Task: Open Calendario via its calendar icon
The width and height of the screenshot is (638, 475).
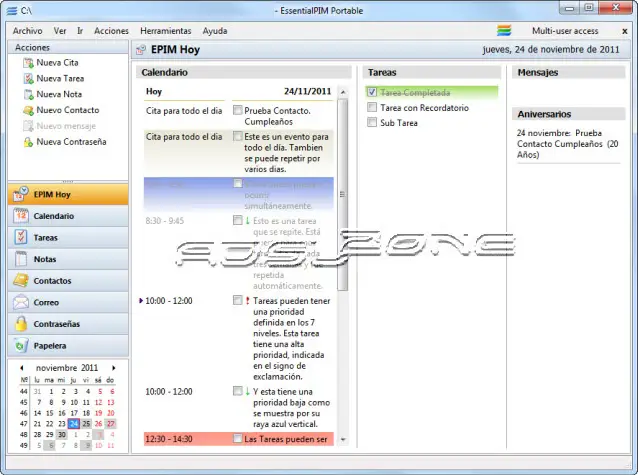Action: (x=21, y=216)
